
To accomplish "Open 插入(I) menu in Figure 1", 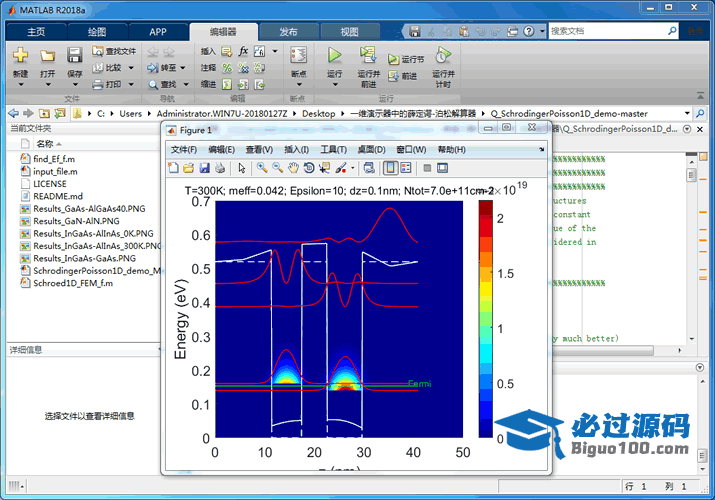I will (296, 149).
